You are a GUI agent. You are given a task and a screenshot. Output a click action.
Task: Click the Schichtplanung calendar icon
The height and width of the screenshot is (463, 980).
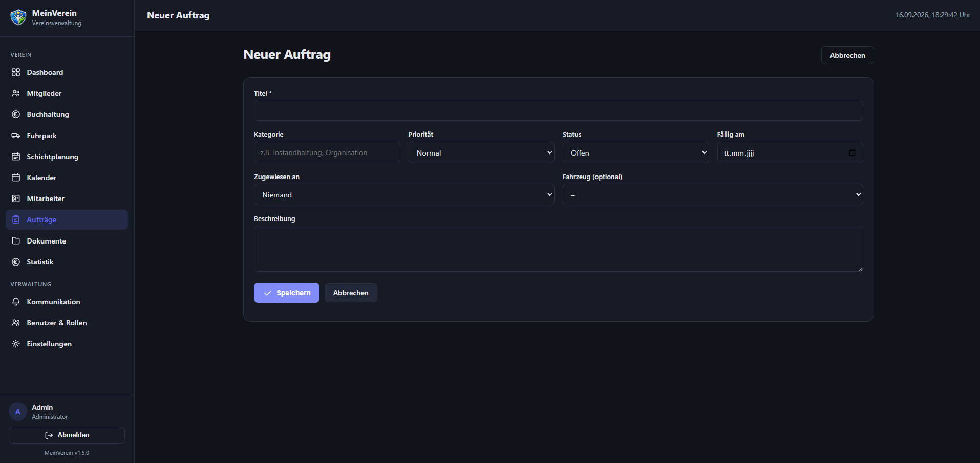(x=16, y=157)
